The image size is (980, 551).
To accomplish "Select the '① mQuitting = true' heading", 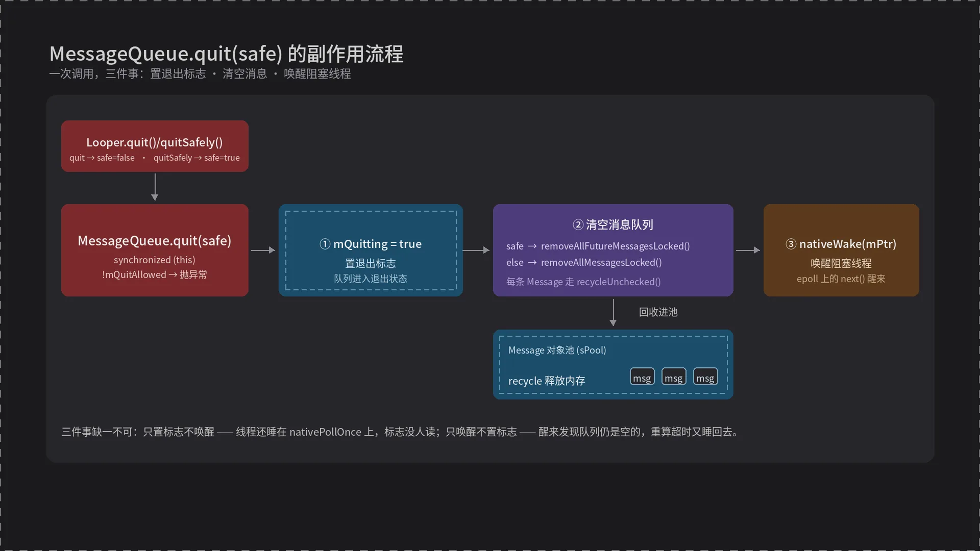I will (371, 244).
